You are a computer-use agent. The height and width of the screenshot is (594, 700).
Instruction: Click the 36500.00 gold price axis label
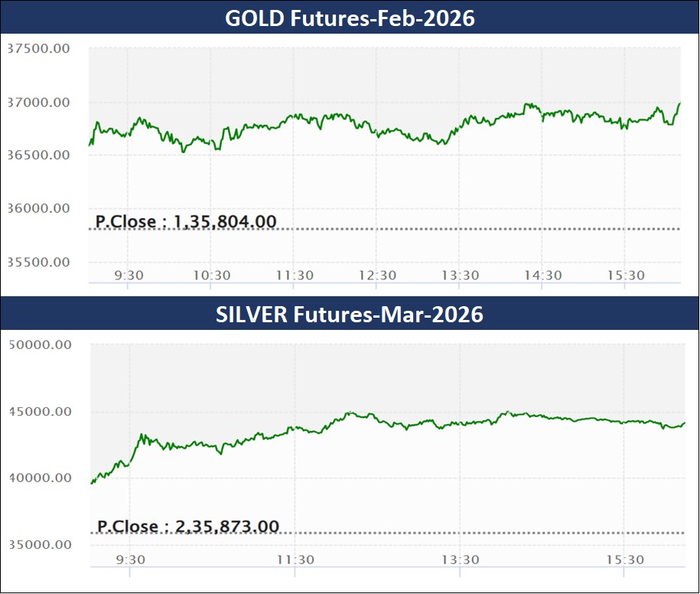click(38, 155)
